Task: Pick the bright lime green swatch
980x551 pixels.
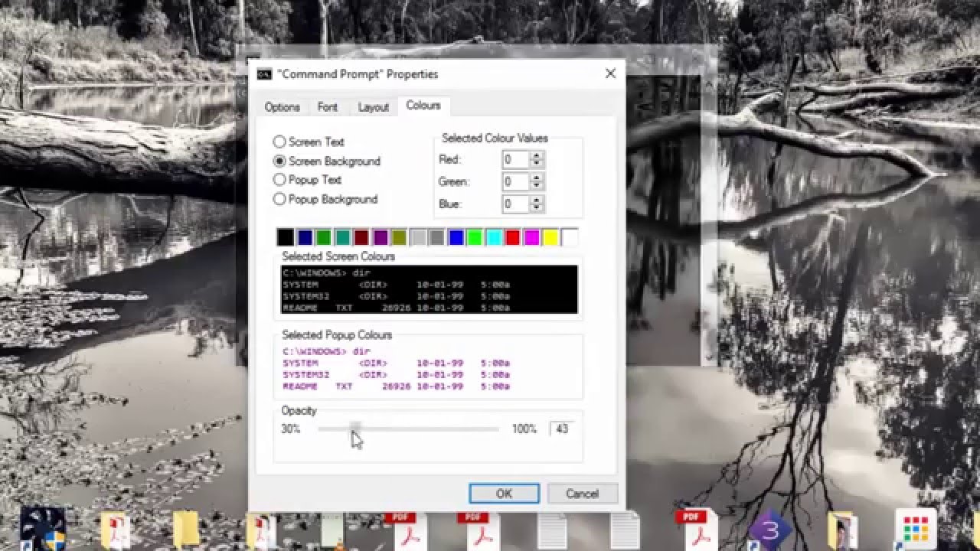Action: [475, 237]
